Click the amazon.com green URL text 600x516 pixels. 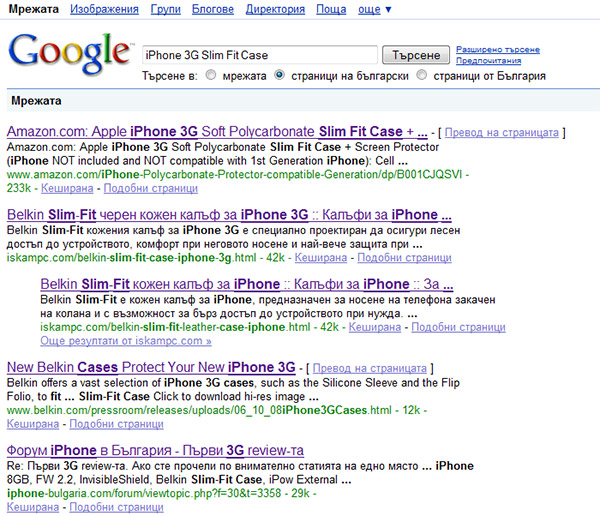[x=235, y=175]
